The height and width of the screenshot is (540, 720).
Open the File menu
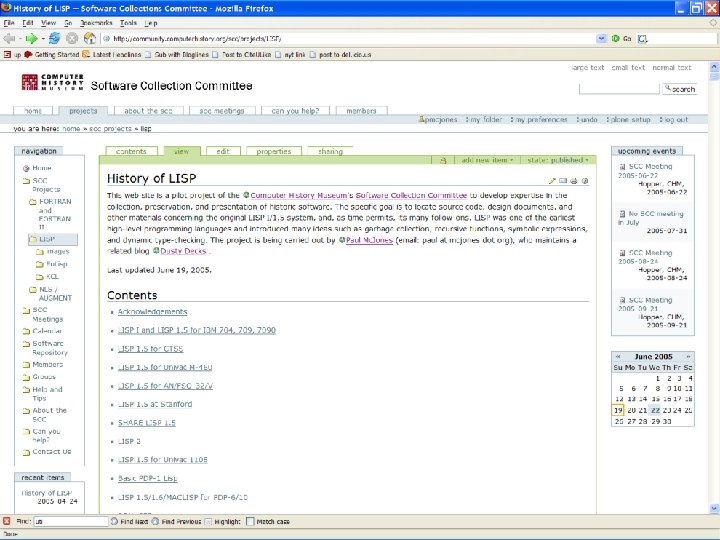click(9, 22)
